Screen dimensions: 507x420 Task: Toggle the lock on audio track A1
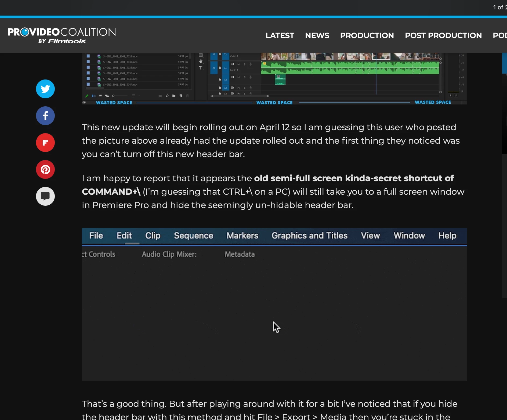pyautogui.click(x=220, y=68)
